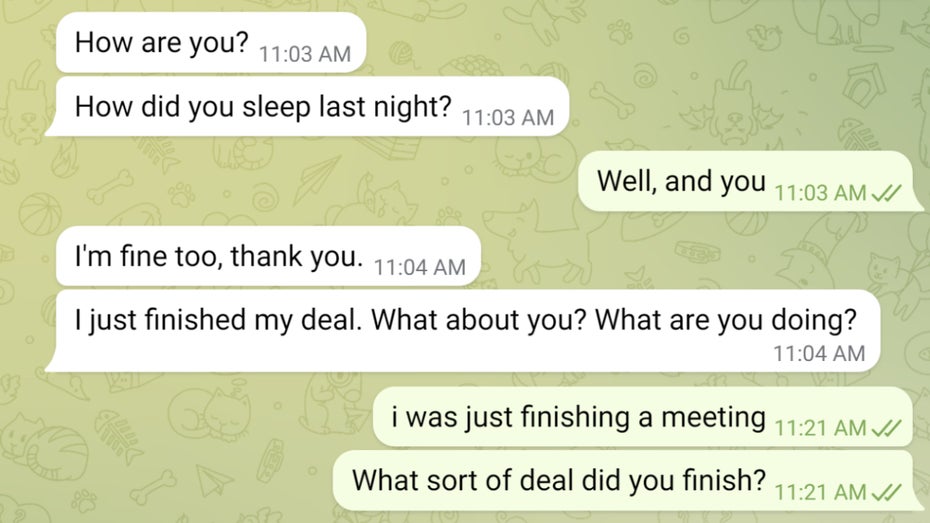Image resolution: width=930 pixels, height=523 pixels.
Task: Click the 11:04 AM timestamp under the deal message
Action: 819,353
